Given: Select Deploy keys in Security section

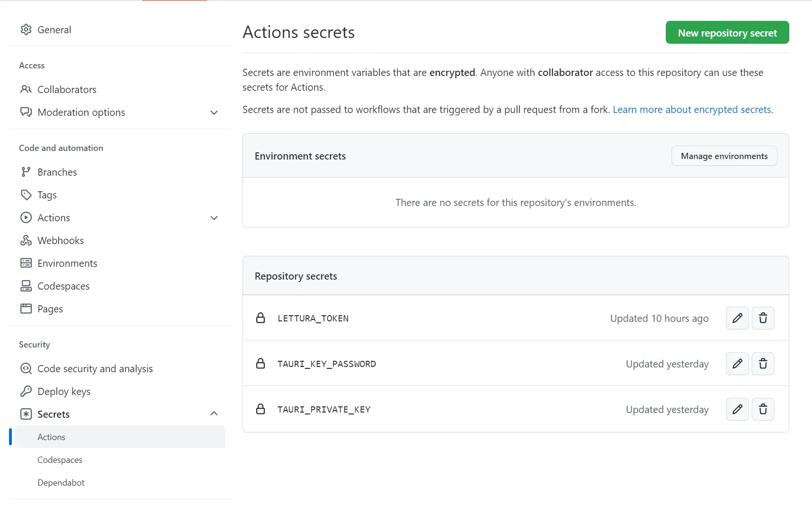Looking at the screenshot, I should [x=64, y=392].
